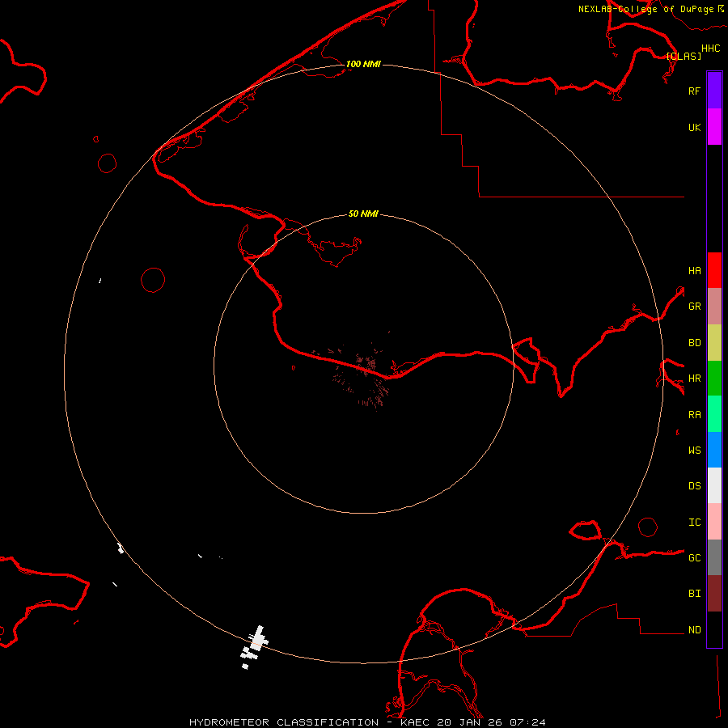Click the 'WS' legend label
The image size is (728, 728).
[694, 450]
